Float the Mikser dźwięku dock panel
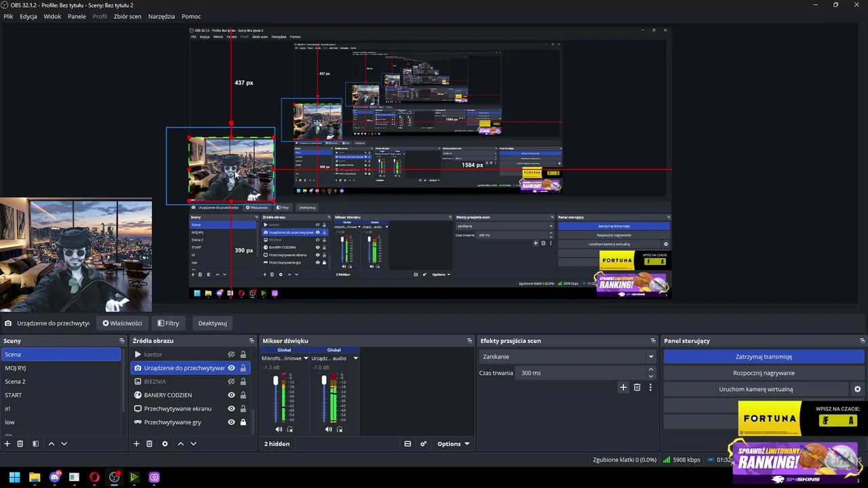This screenshot has width=868, height=488. (x=469, y=341)
